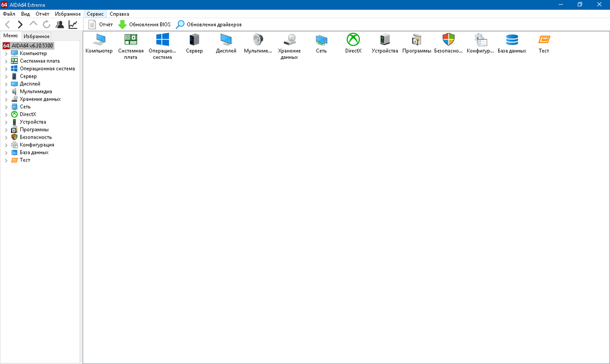Select Дисплей in the sidebar tree
610x364 pixels.
(30, 84)
